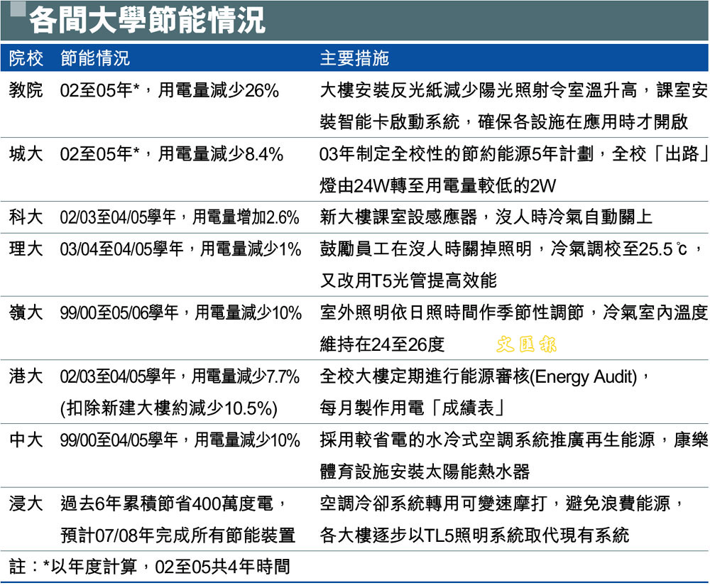The height and width of the screenshot is (588, 710).
Task: Click the yellow 文匯報 watermark logo
Action: [526, 345]
